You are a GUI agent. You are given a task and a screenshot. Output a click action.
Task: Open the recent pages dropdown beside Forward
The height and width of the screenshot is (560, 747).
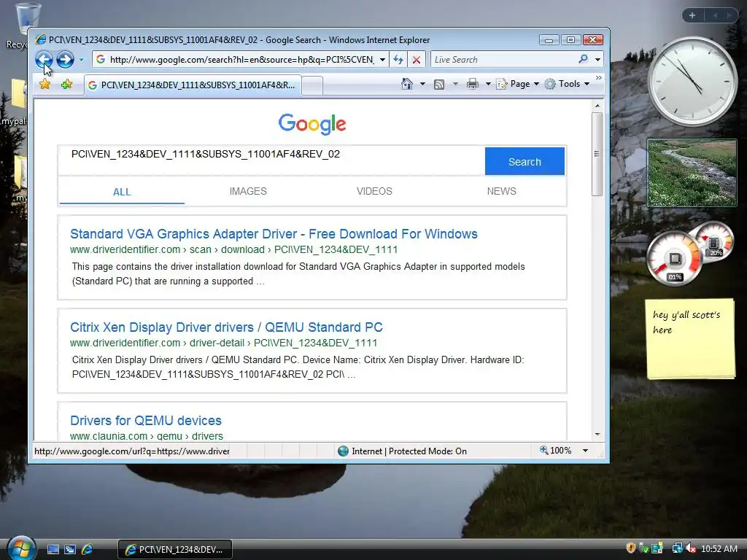point(82,60)
